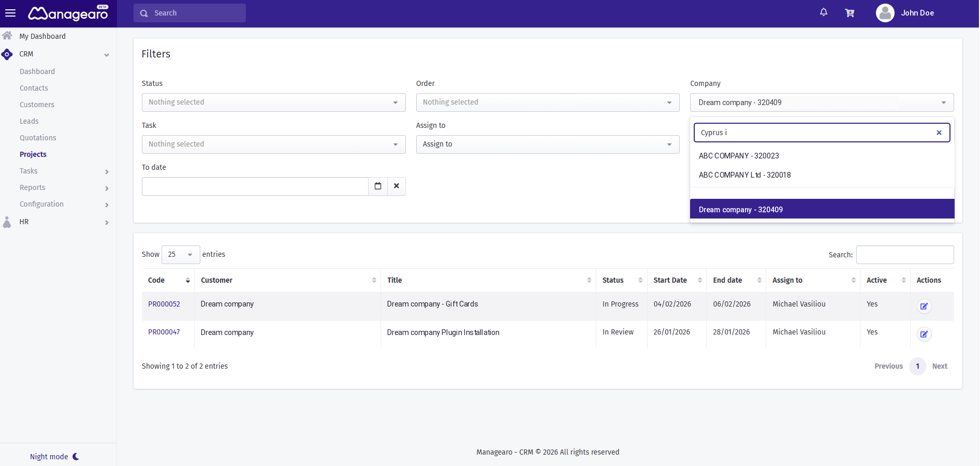
Task: Open the hamburger menu icon
Action: (10, 13)
